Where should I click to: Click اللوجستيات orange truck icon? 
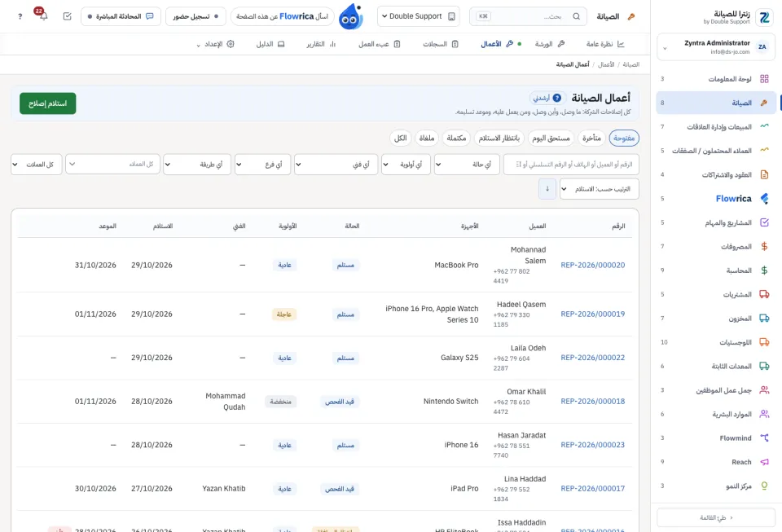coord(764,342)
